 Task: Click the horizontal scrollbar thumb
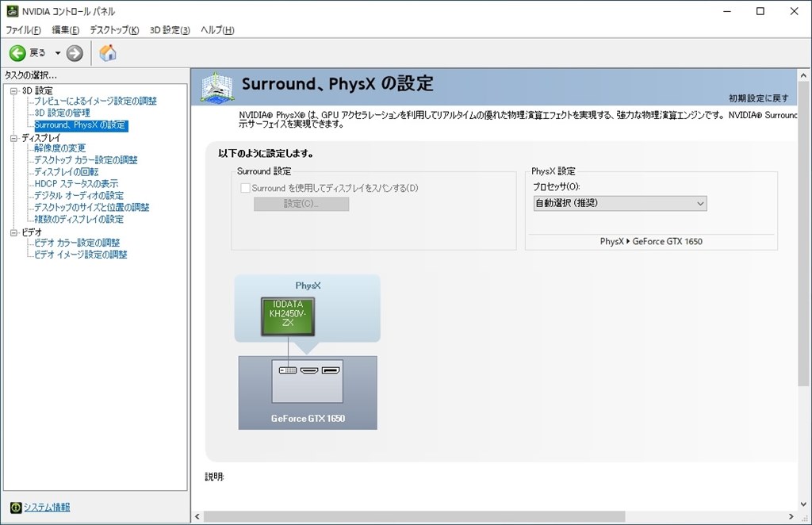click(x=414, y=517)
